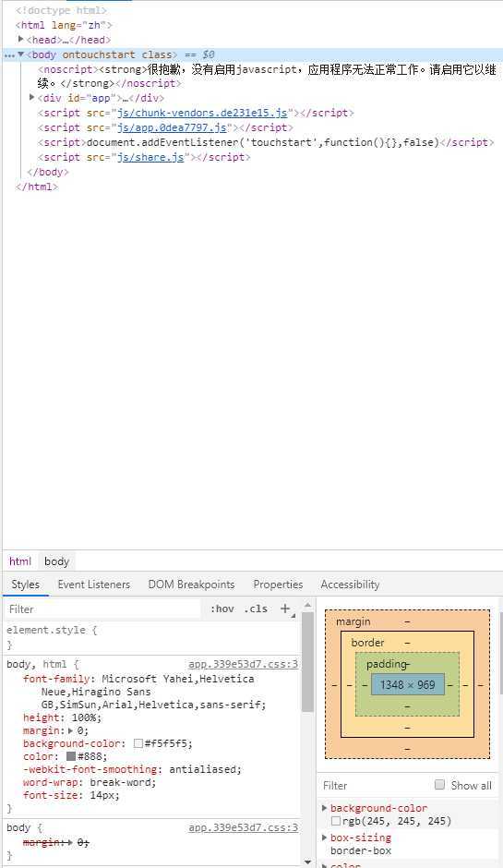
Task: Open app.339e53d7.css:3 link for body rule
Action: [243, 827]
